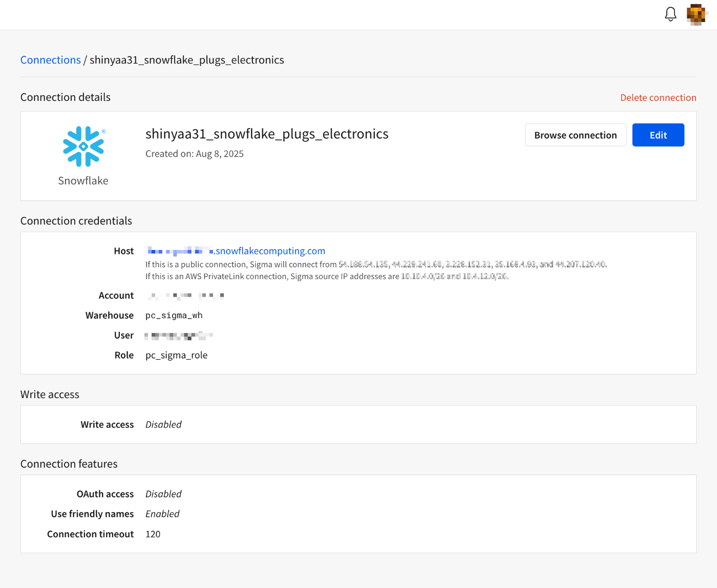
Task: Click the Snowflake logo icon
Action: tap(83, 146)
